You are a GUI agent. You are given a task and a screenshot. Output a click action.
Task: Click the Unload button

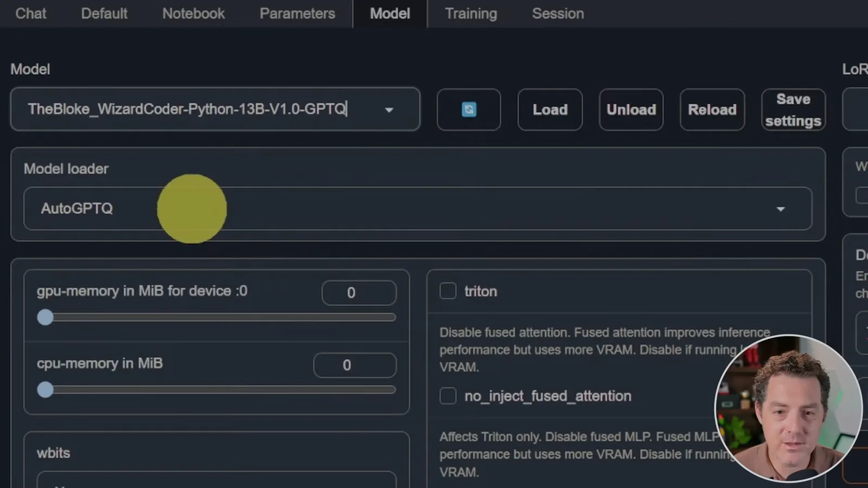(x=631, y=110)
